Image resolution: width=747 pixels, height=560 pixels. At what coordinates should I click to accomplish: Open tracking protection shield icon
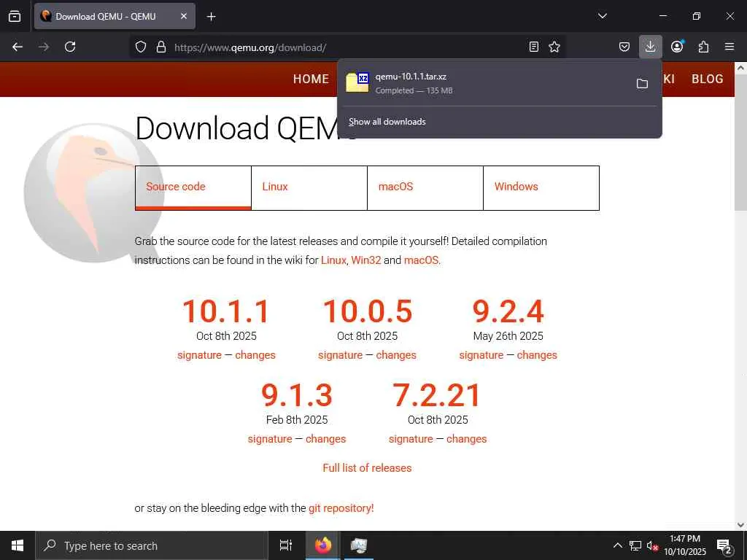141,47
